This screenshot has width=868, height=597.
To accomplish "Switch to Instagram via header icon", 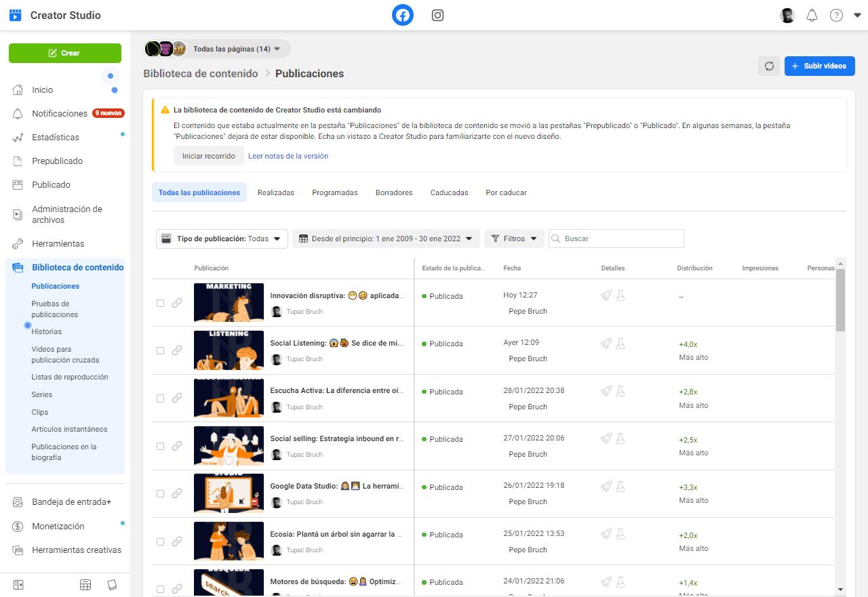I will coord(437,15).
